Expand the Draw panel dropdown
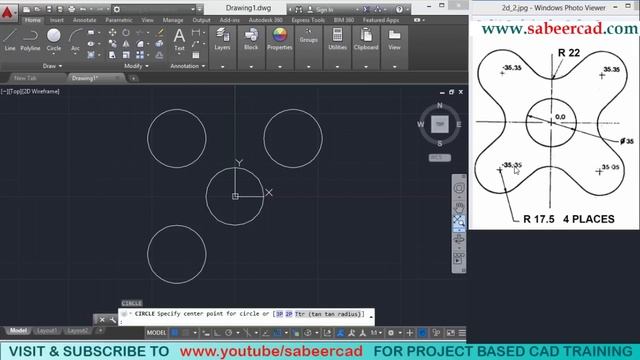 pos(52,66)
